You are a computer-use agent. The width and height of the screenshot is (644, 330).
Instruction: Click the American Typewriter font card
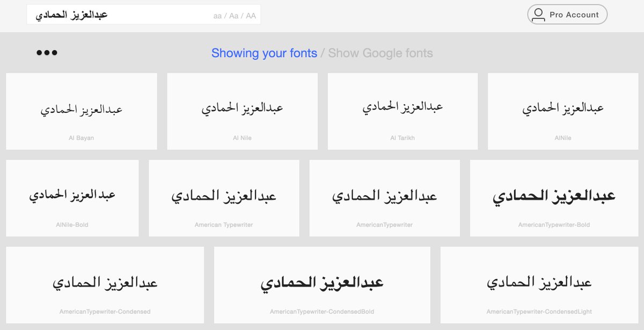[x=224, y=198]
